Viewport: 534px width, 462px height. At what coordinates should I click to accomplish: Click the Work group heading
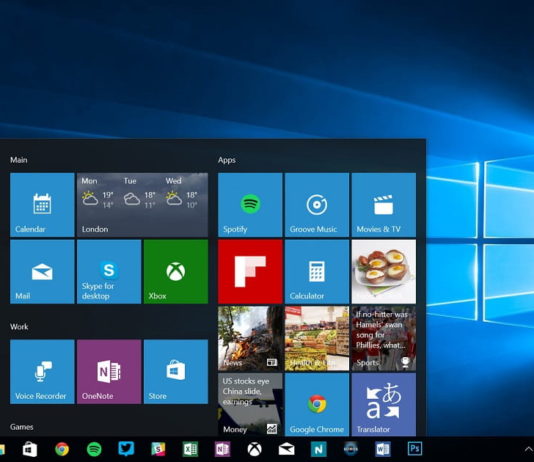pos(19,326)
